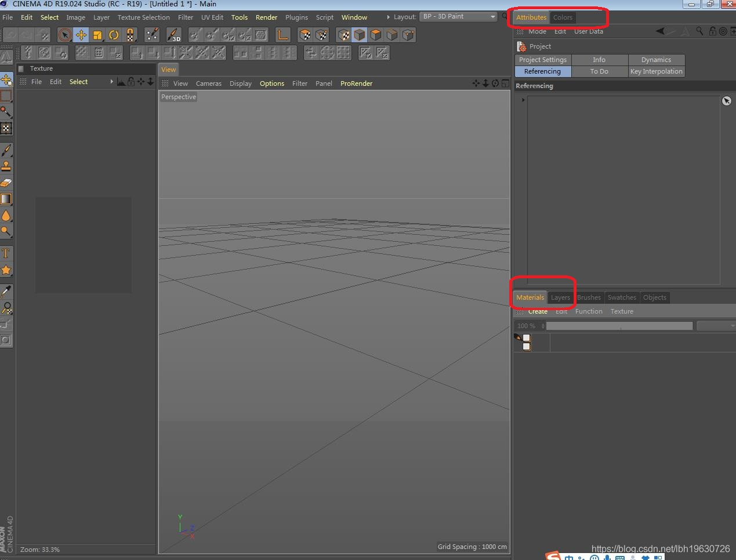Open the Layout BP - 3D Paint dropdown
The width and height of the screenshot is (736, 560).
459,17
